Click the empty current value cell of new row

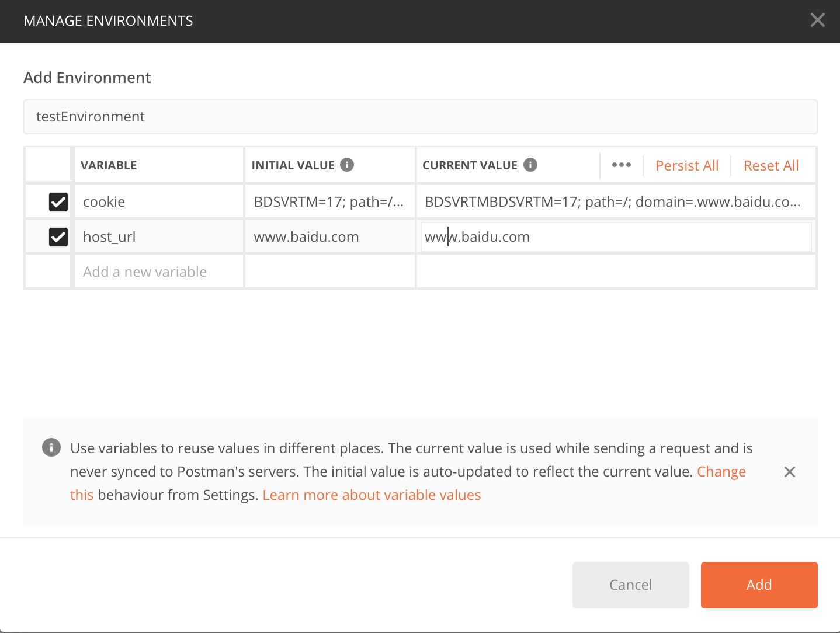616,272
